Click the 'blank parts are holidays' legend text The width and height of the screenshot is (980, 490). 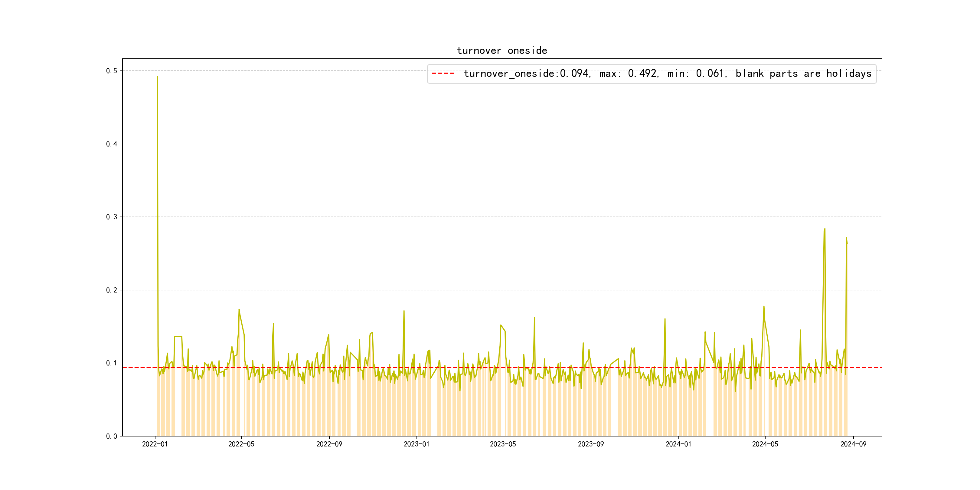tap(803, 73)
